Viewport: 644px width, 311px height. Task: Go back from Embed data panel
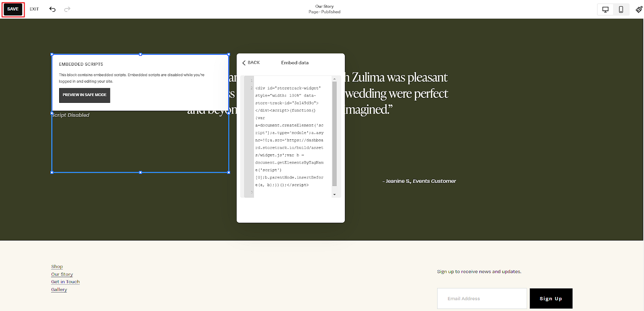(x=251, y=63)
